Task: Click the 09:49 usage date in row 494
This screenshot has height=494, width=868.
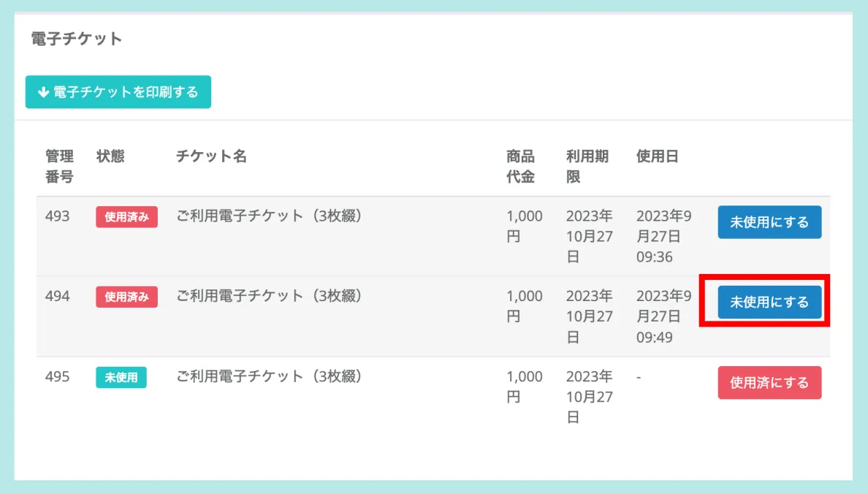Action: point(655,338)
